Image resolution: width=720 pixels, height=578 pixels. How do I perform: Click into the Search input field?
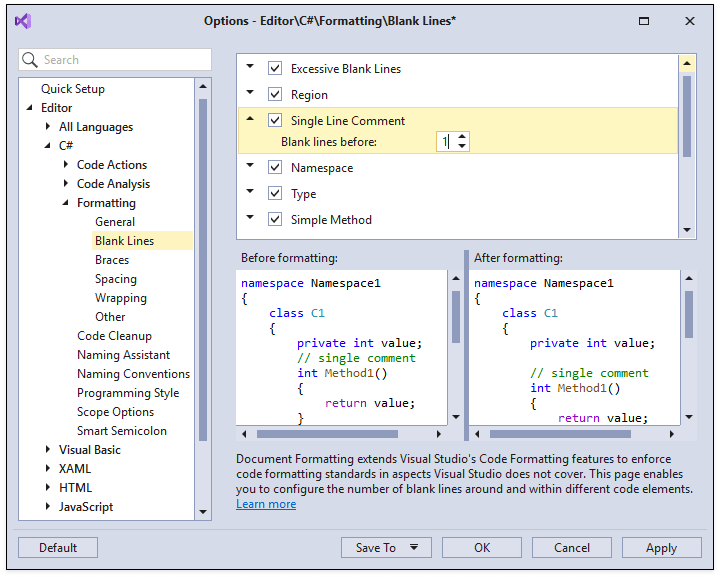point(124,60)
